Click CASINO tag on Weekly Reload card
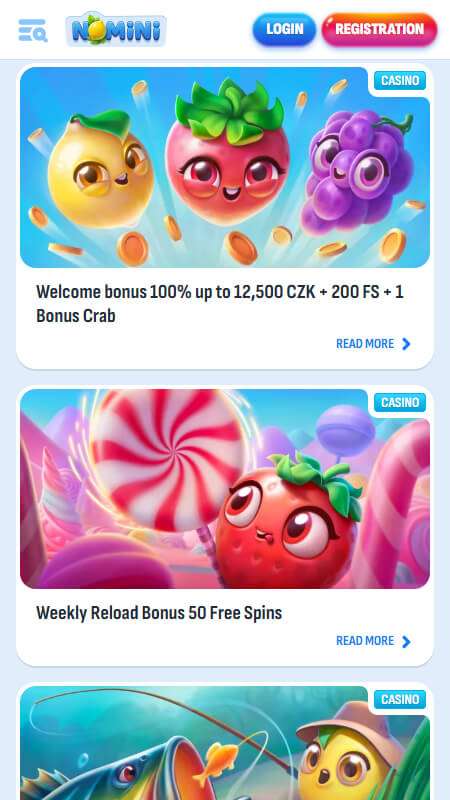Image resolution: width=450 pixels, height=800 pixels. click(400, 403)
